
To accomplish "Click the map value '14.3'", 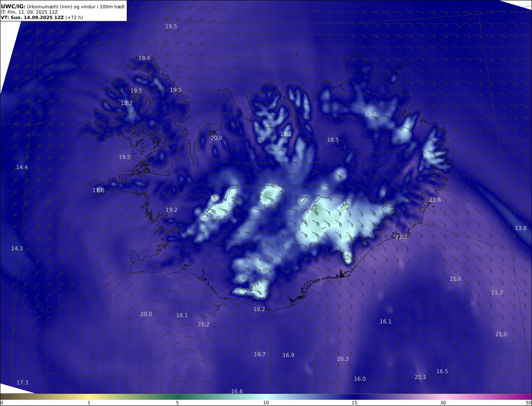I will click(x=17, y=249).
